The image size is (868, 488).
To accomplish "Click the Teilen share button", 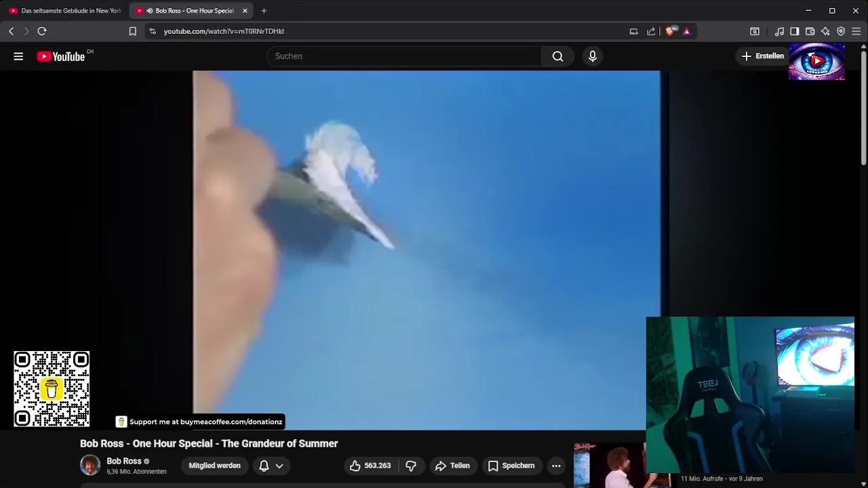I will coord(452,466).
